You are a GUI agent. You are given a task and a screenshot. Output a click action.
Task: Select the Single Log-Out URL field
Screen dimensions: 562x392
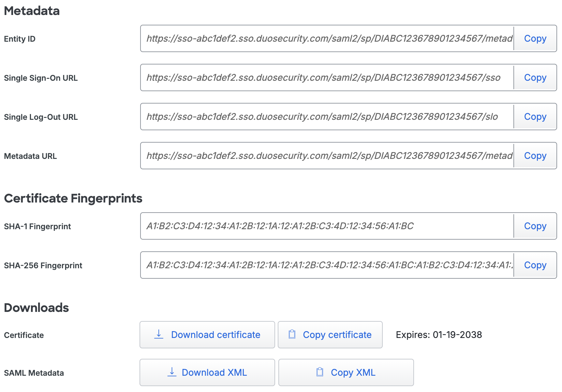pos(326,117)
